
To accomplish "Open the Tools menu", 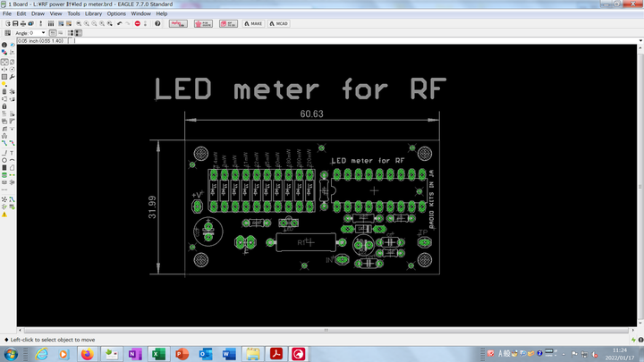I will (73, 14).
